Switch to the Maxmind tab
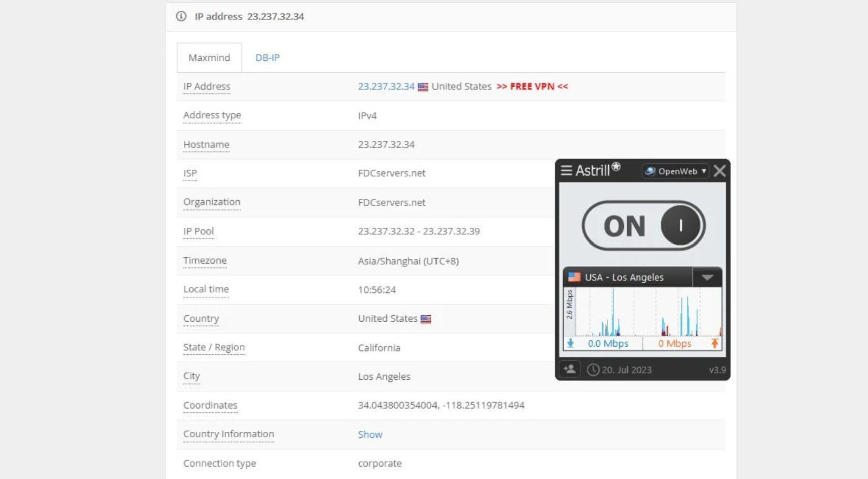868x479 pixels. (x=209, y=58)
